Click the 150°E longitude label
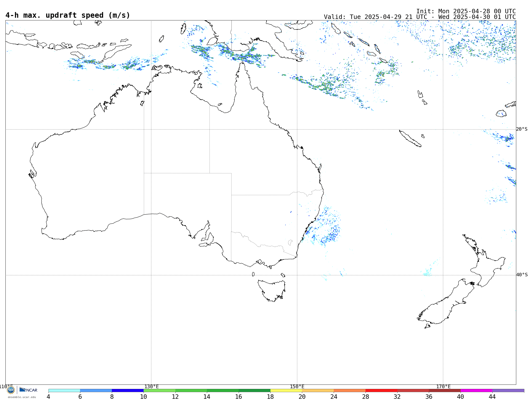Screen dimensions: 532x400 [x=297, y=387]
